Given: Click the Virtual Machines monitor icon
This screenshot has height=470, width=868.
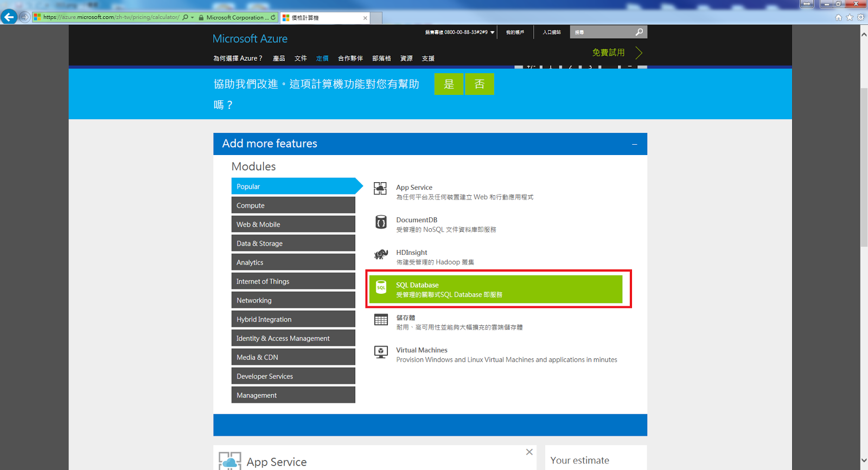Looking at the screenshot, I should tap(381, 352).
